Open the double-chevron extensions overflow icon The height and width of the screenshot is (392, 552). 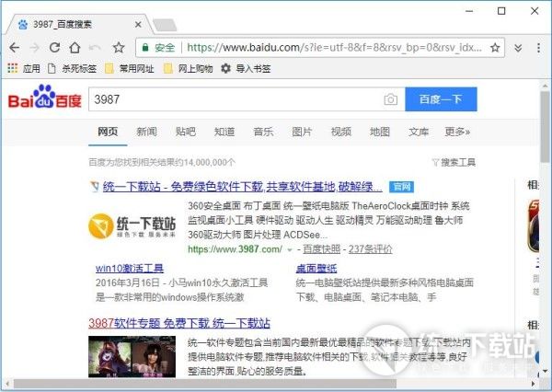point(518,48)
